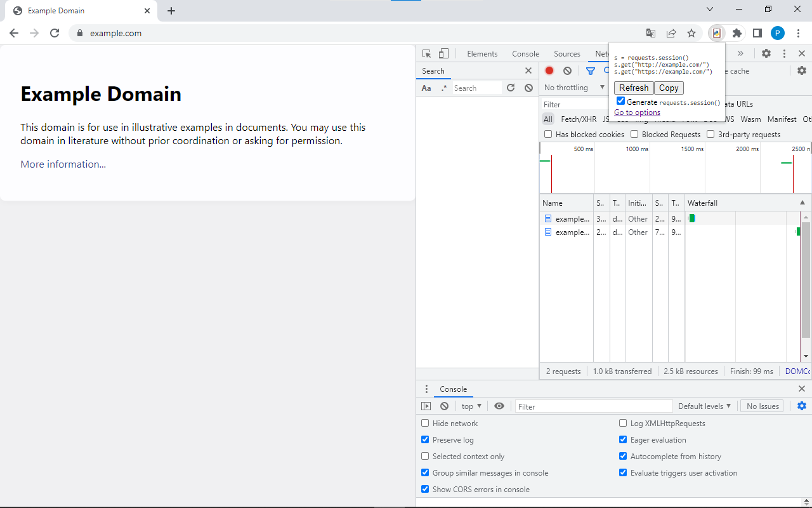The height and width of the screenshot is (508, 812).
Task: Enable Has blocked cookies checkbox
Action: click(548, 134)
